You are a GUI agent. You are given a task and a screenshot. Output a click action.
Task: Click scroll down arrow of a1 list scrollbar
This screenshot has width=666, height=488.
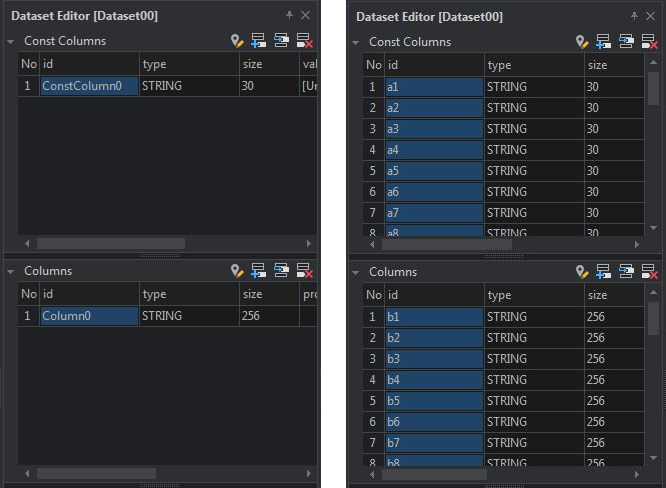(x=652, y=229)
